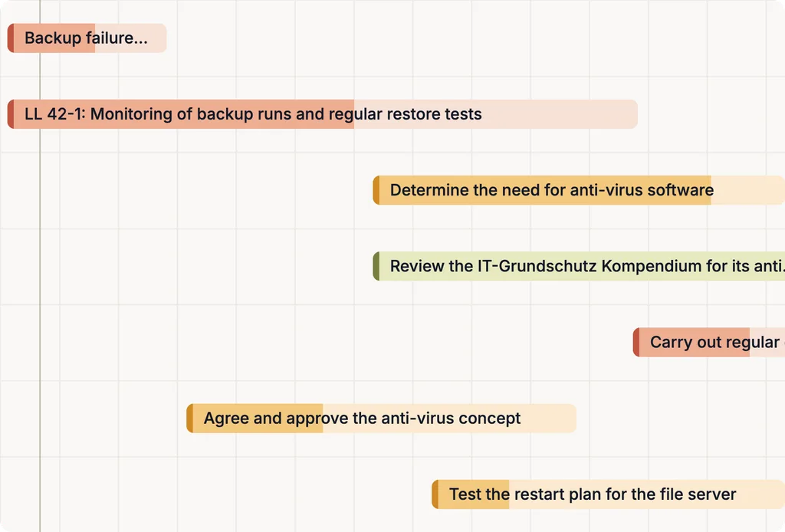Image resolution: width=785 pixels, height=532 pixels.
Task: Click light unfilled end of Determine the need bar
Action: [x=748, y=190]
